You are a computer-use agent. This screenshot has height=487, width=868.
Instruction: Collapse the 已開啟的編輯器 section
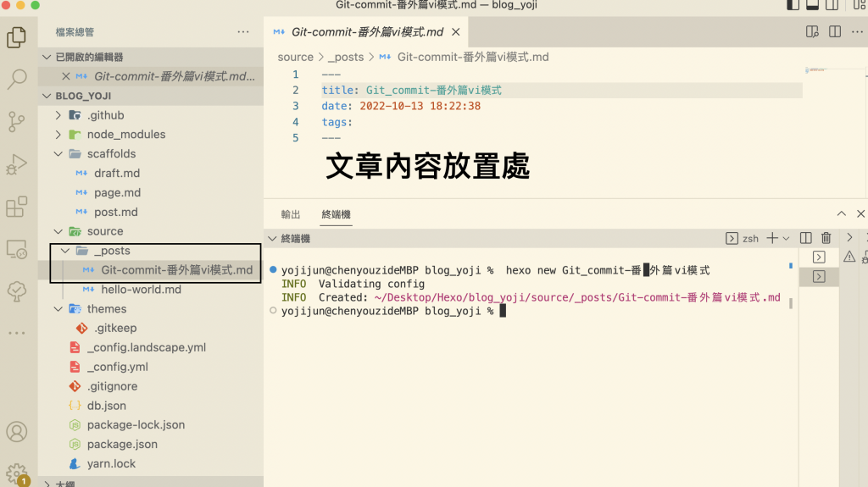47,57
